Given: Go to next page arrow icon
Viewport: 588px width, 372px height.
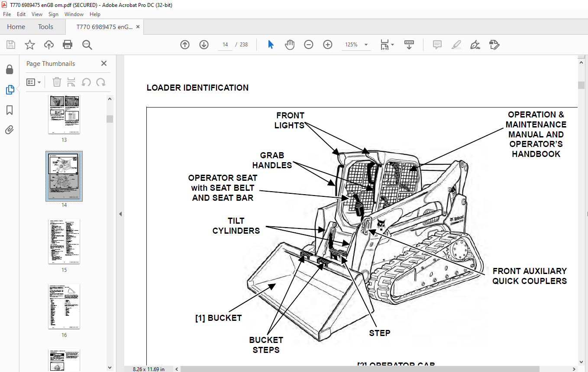Looking at the screenshot, I should [204, 45].
